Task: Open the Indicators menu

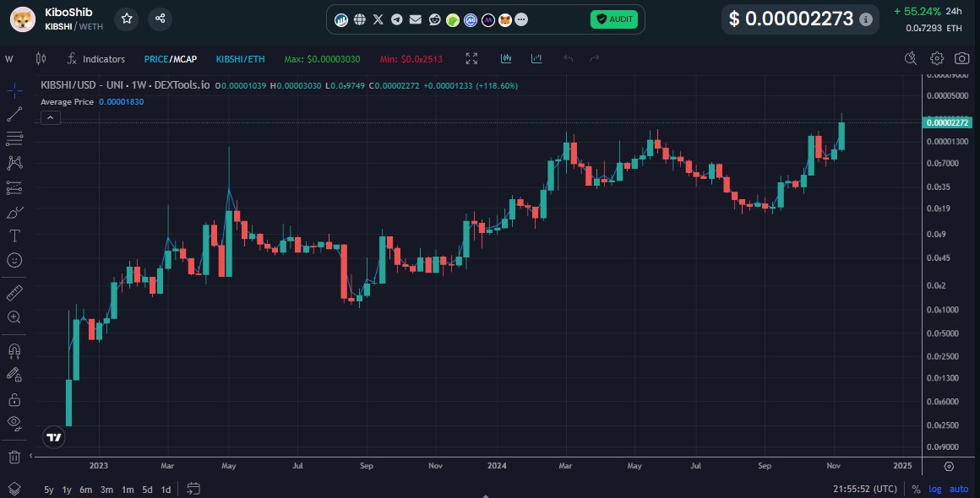Action: (x=96, y=59)
